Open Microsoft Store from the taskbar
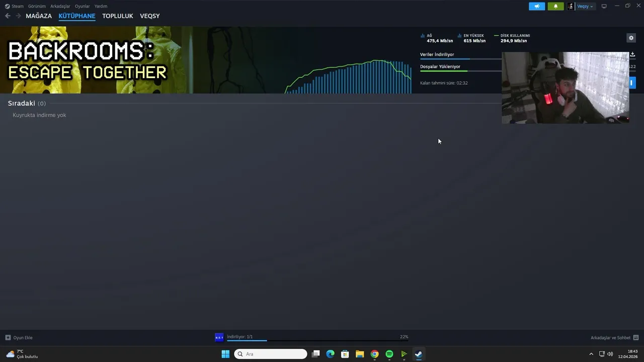Screen dimensions: 644x362 (345, 354)
